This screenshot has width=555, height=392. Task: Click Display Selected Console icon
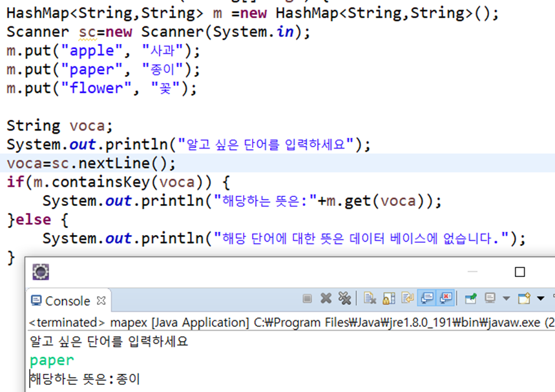pyautogui.click(x=490, y=298)
